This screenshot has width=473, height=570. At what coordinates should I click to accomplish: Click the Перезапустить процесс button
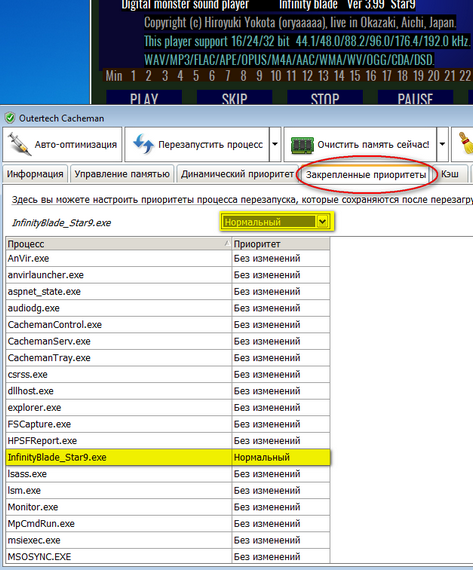(x=197, y=144)
